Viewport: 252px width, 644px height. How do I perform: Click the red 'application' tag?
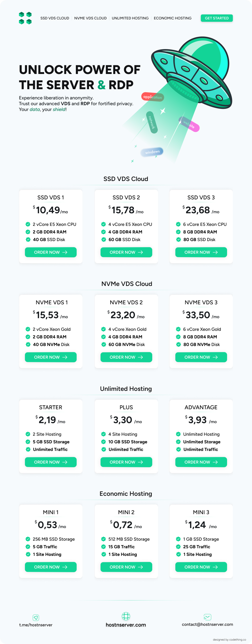[x=153, y=97]
